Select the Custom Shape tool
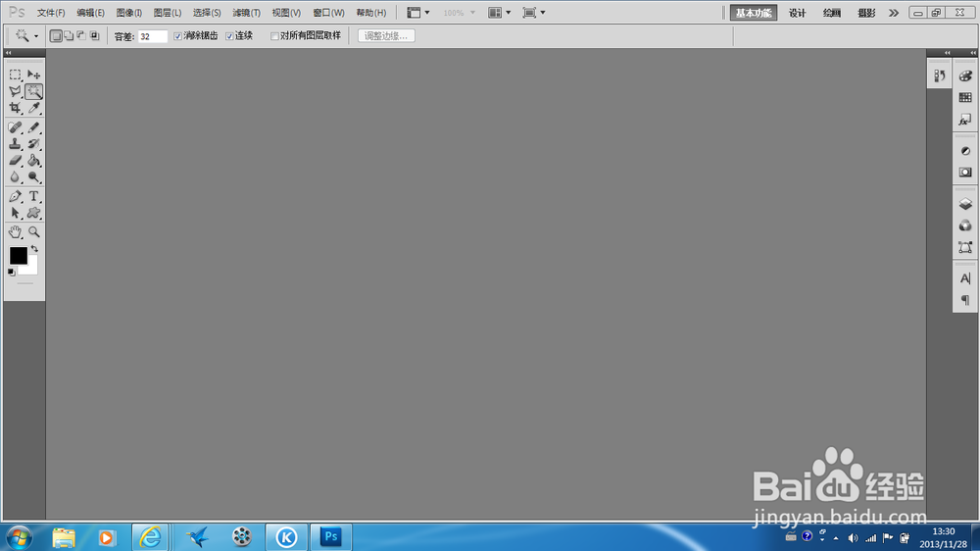The image size is (980, 551). 33,214
